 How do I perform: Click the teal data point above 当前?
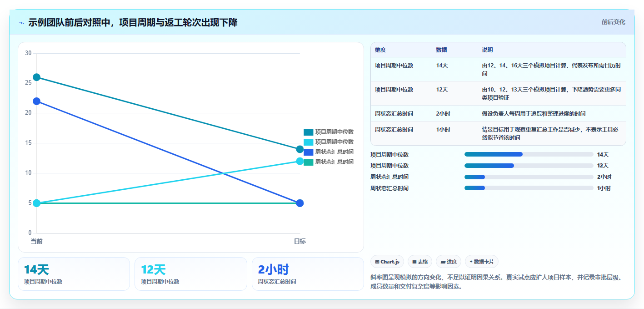pos(37,77)
